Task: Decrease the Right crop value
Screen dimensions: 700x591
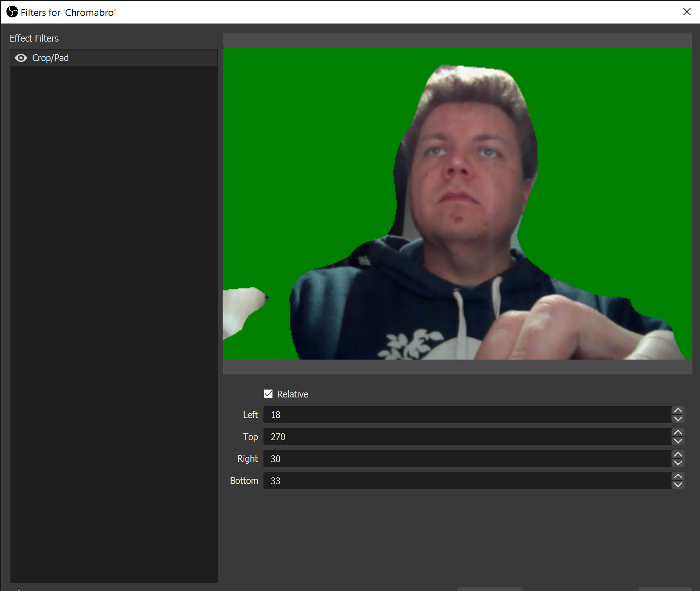Action: point(678,463)
